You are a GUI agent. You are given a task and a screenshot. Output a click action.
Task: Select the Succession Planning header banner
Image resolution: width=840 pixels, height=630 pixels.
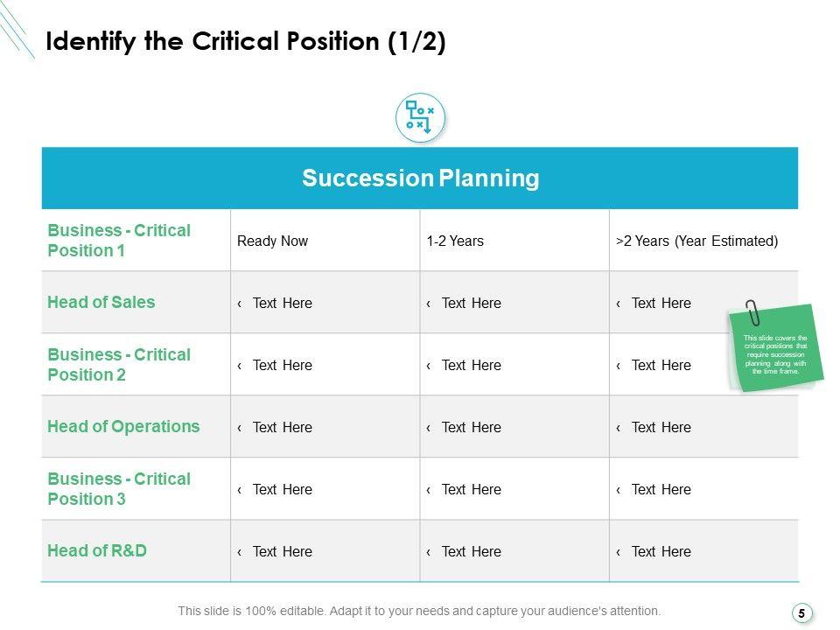[x=420, y=178]
